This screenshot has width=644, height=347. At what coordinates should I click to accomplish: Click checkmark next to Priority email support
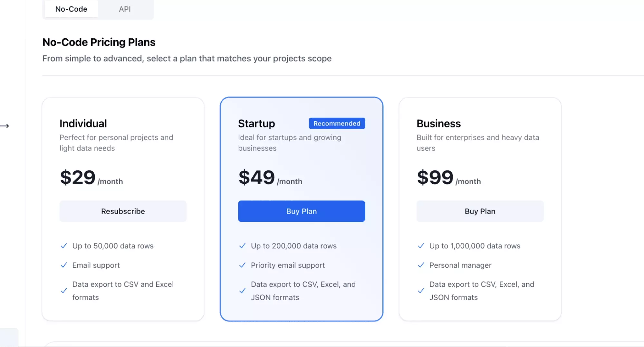tap(242, 265)
